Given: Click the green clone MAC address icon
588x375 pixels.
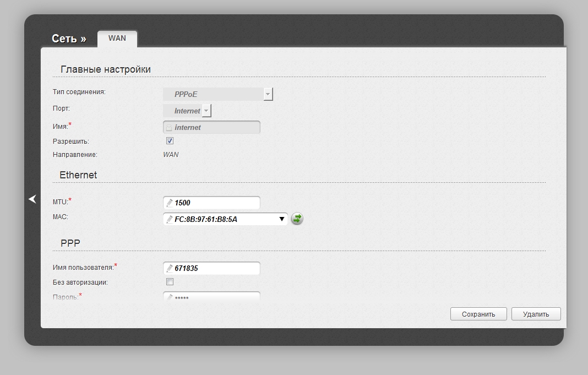Looking at the screenshot, I should 297,219.
